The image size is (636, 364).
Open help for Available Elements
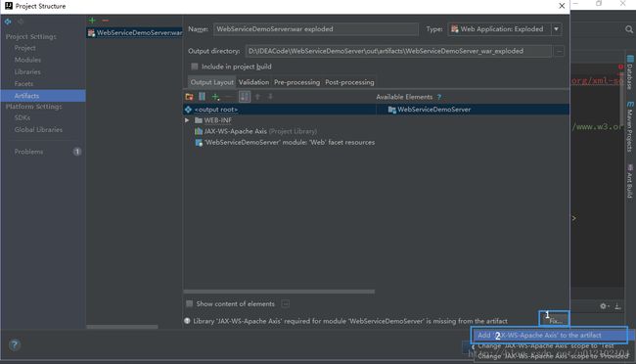point(439,97)
